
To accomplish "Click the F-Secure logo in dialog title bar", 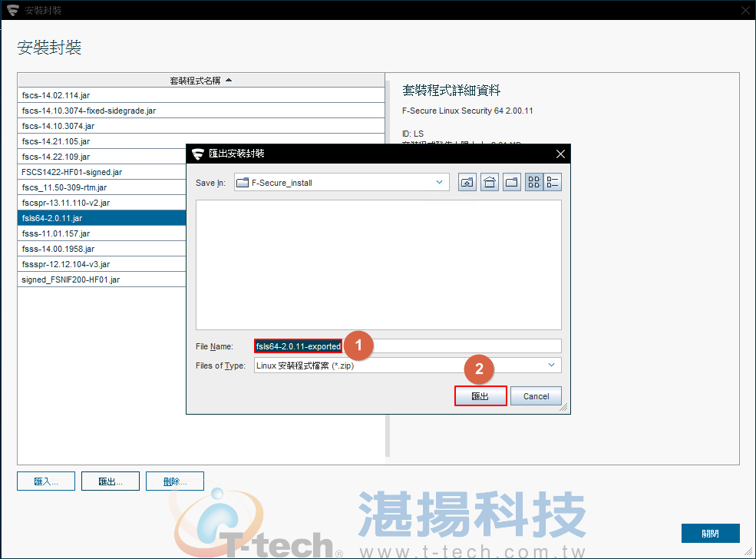I will [x=198, y=154].
